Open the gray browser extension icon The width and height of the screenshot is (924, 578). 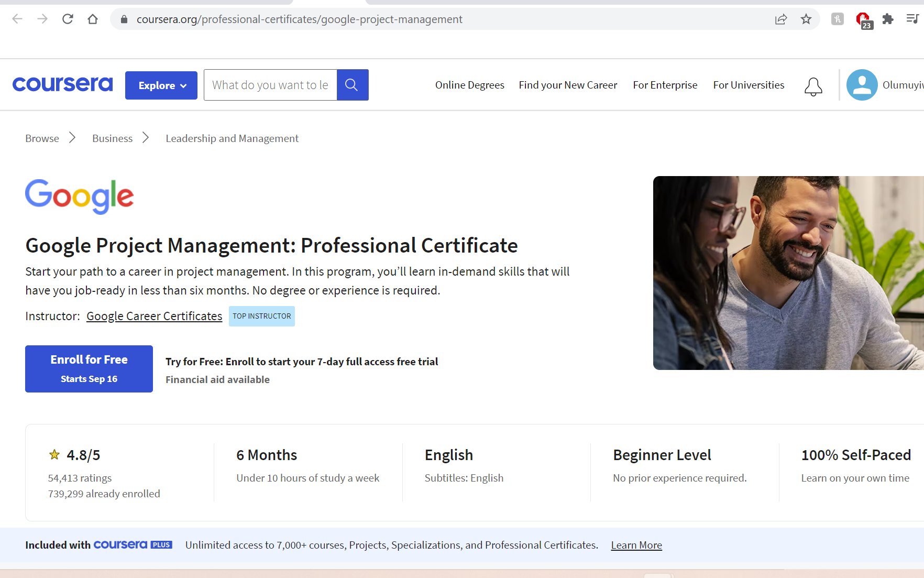[x=838, y=19]
